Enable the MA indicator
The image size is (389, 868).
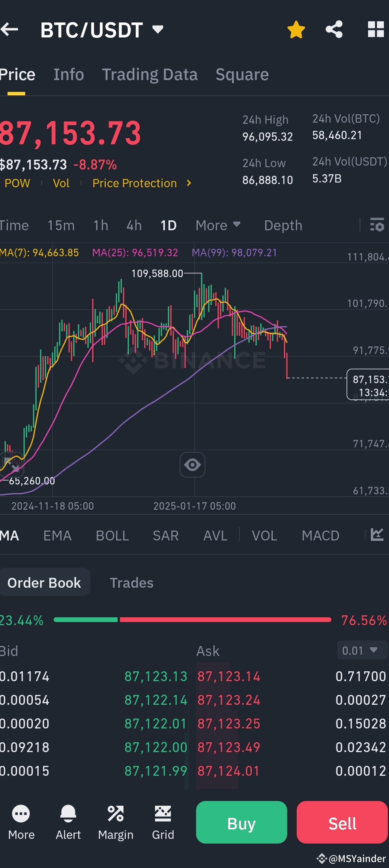pyautogui.click(x=9, y=536)
